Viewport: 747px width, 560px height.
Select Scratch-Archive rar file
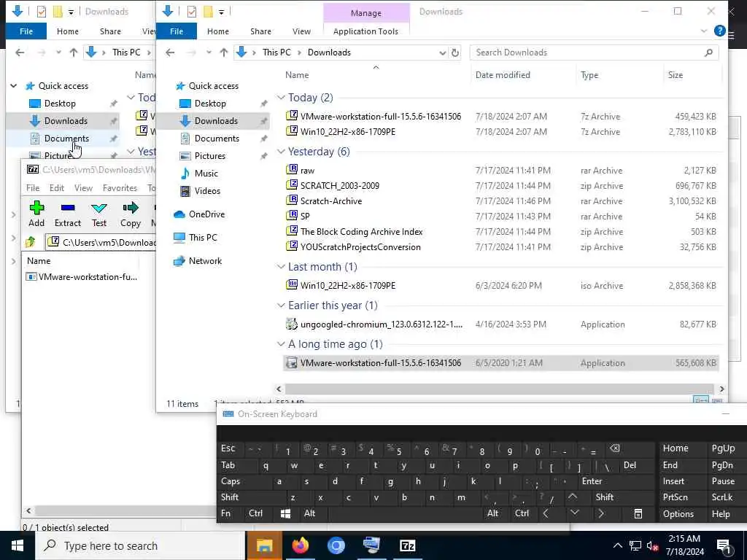pos(502,201)
